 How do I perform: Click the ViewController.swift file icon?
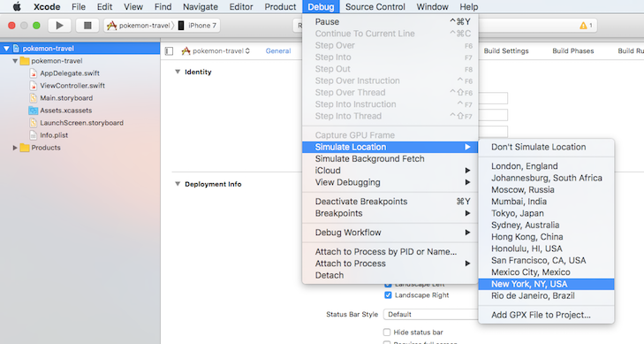[x=34, y=86]
